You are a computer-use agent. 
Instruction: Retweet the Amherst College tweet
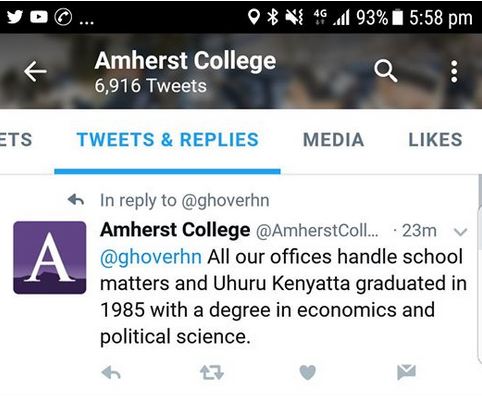tap(212, 372)
